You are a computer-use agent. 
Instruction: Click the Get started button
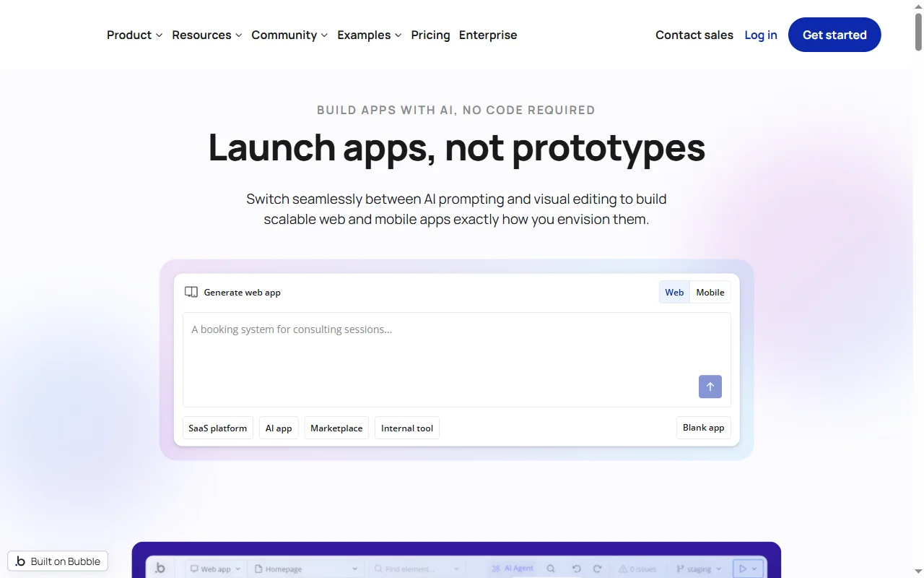point(834,35)
